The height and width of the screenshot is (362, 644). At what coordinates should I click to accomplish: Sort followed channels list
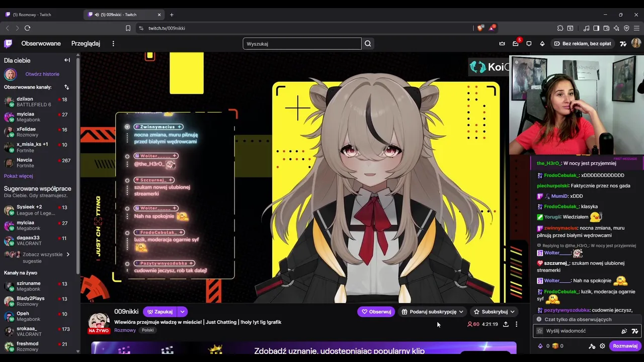pyautogui.click(x=66, y=87)
